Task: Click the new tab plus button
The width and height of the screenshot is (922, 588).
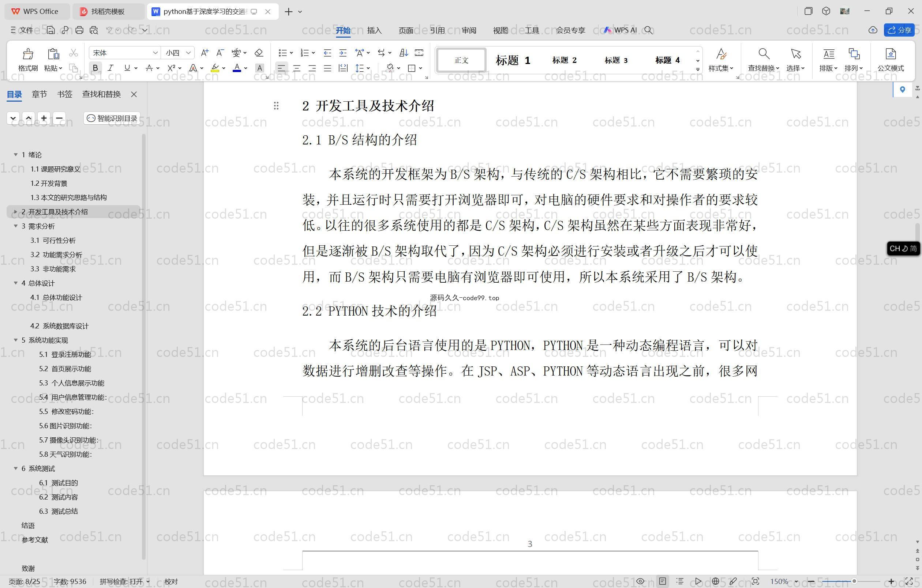Action: click(x=289, y=12)
